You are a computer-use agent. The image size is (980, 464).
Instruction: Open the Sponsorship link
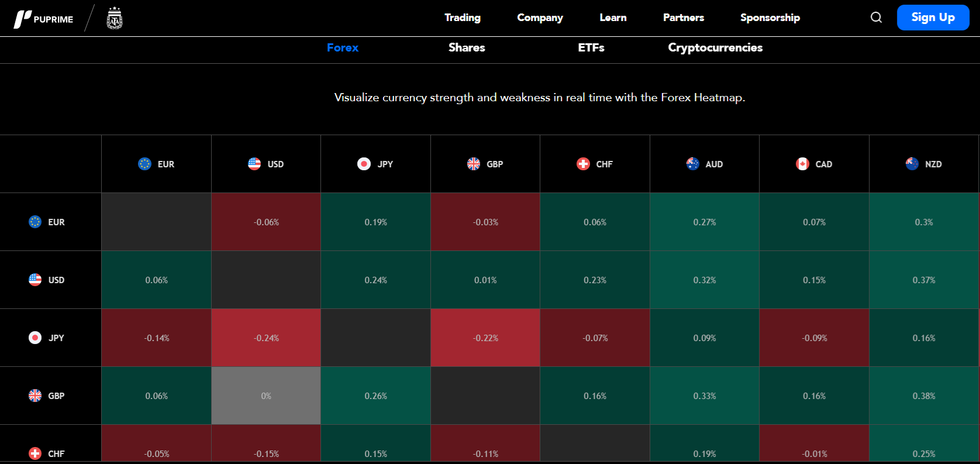click(x=770, y=18)
